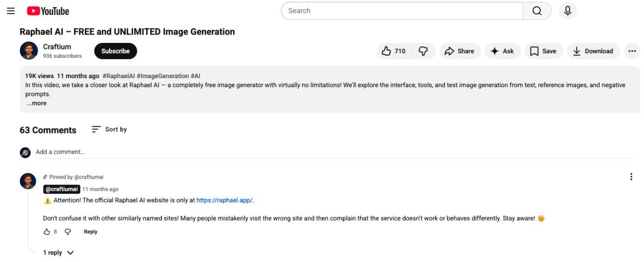This screenshot has width=644, height=262.
Task: Open pinned comment options menu
Action: (631, 177)
